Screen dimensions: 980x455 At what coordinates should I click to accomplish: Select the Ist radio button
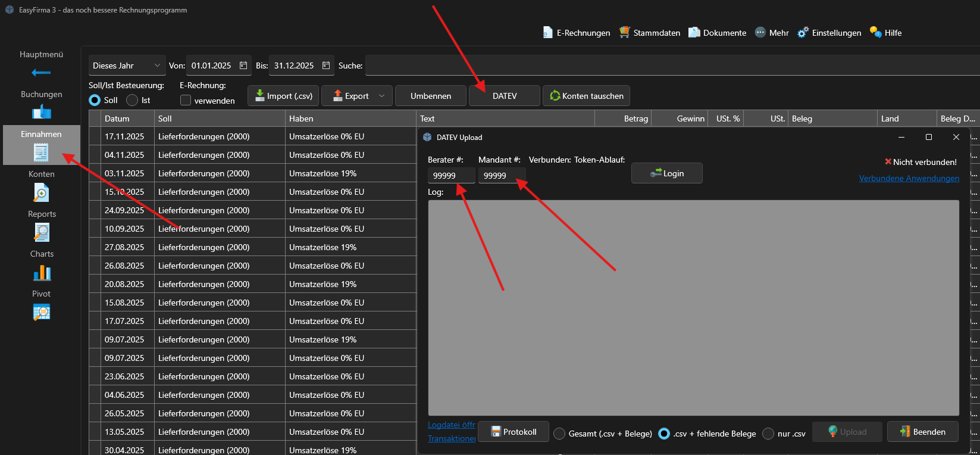pos(132,100)
